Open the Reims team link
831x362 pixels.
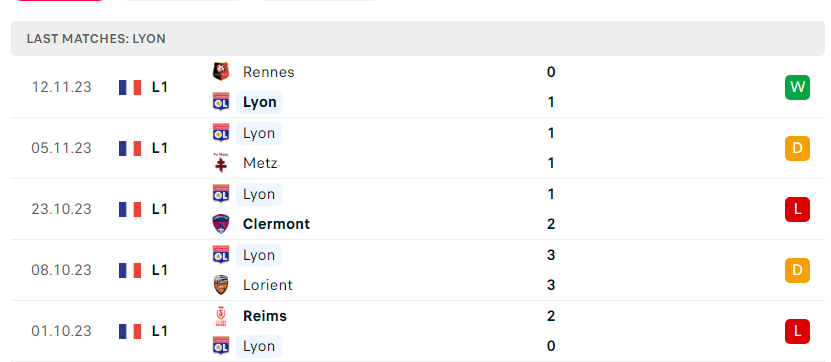(x=264, y=316)
